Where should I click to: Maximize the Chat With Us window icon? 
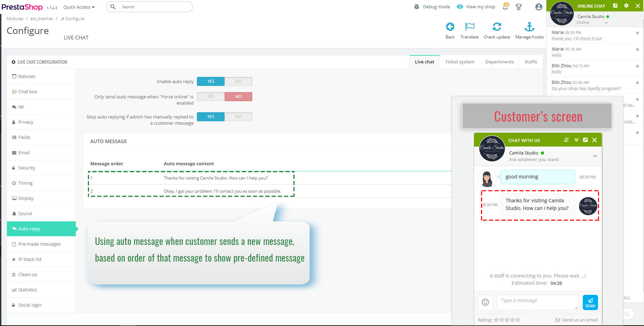pos(586,140)
